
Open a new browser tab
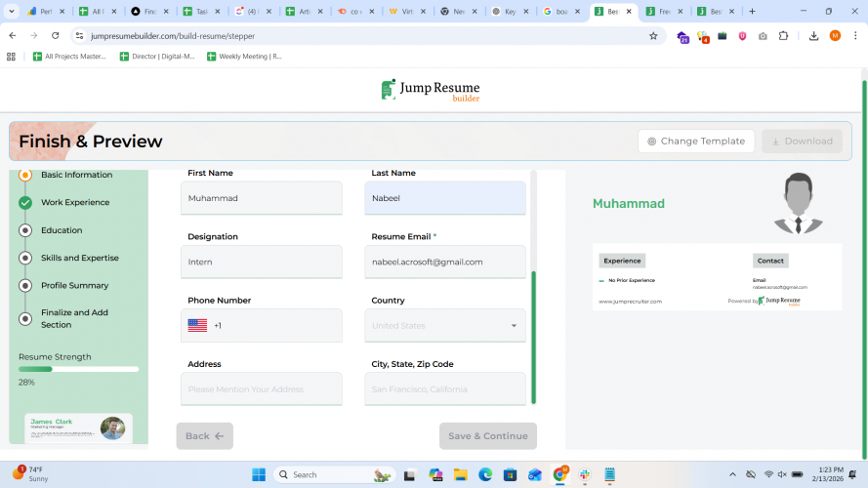752,11
